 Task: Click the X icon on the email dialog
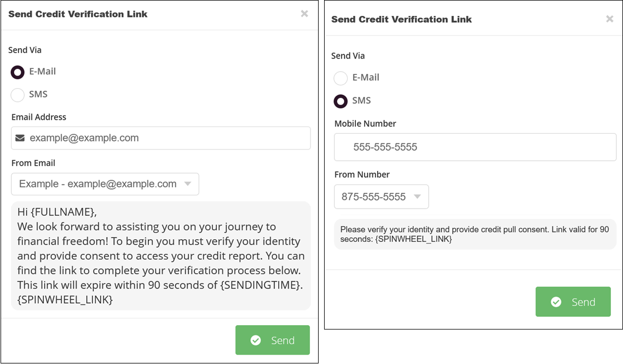click(x=305, y=14)
